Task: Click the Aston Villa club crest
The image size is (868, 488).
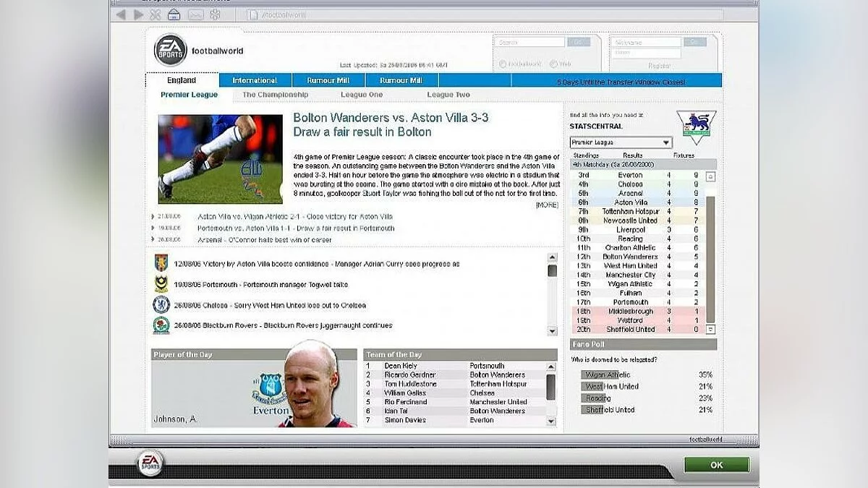Action: [x=161, y=263]
